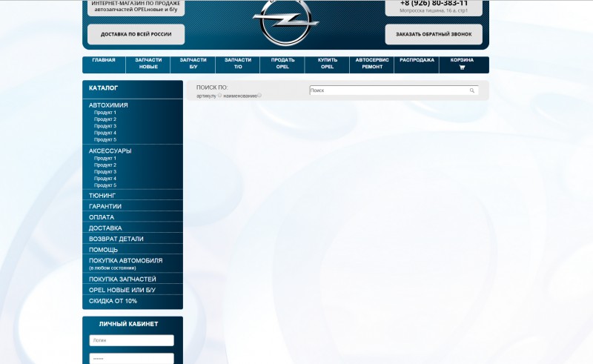Image resolution: width=593 pixels, height=364 pixels.
Task: Open the Гарантии catalog link
Action: pos(105,207)
